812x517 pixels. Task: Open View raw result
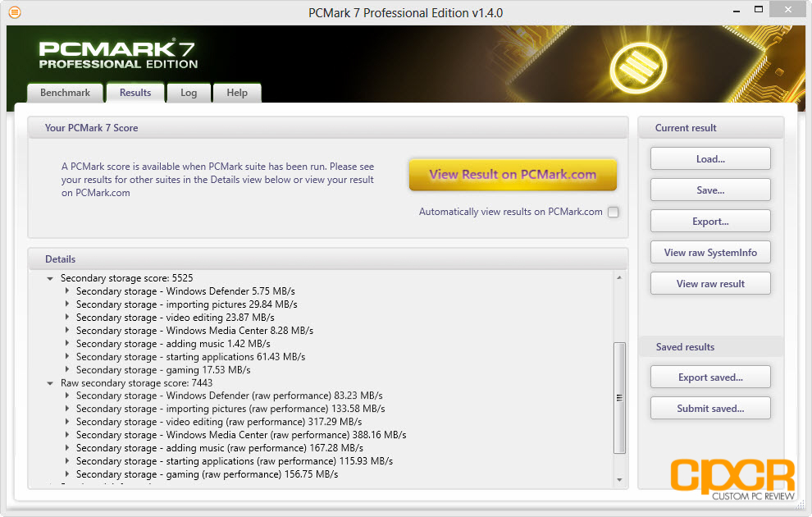[x=710, y=283]
